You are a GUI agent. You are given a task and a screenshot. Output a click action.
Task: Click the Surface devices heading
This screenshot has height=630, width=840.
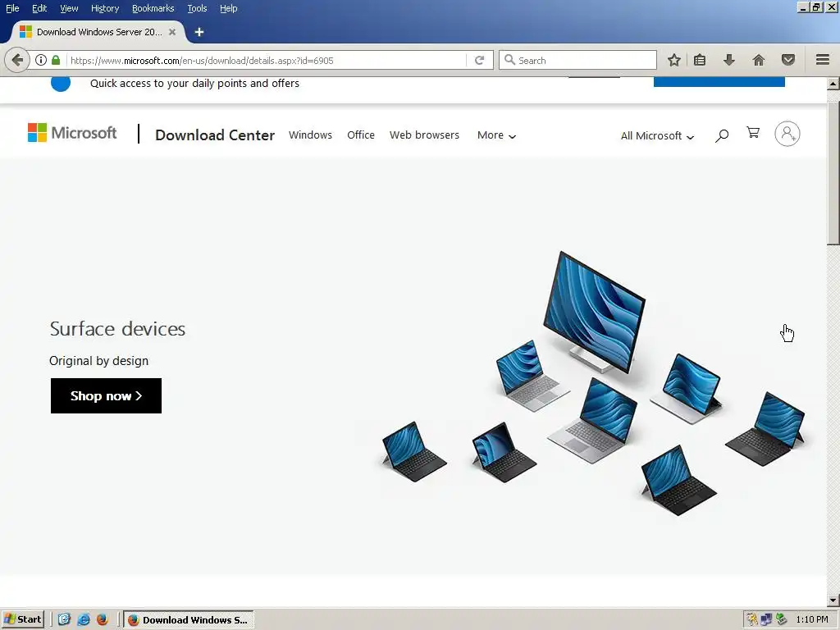(117, 329)
